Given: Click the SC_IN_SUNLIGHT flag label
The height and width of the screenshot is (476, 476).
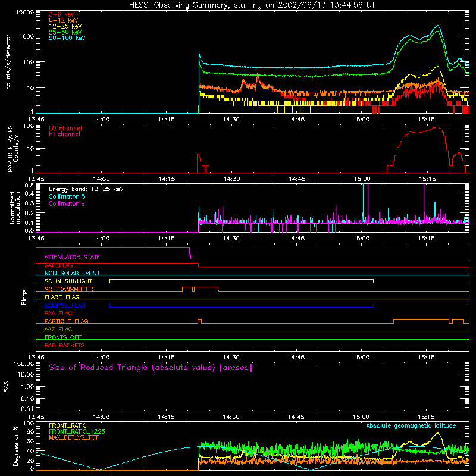Looking at the screenshot, I should click(68, 281).
